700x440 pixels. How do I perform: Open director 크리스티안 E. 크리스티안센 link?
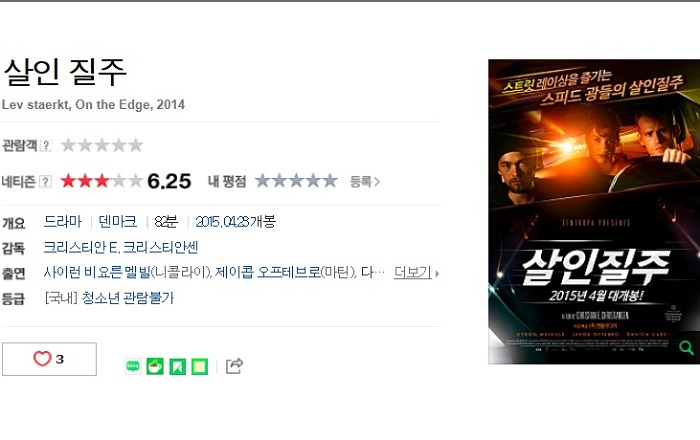pyautogui.click(x=121, y=247)
